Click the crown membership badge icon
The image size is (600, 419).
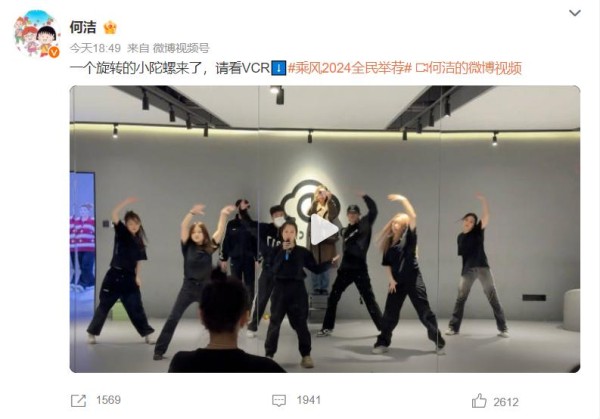click(110, 27)
